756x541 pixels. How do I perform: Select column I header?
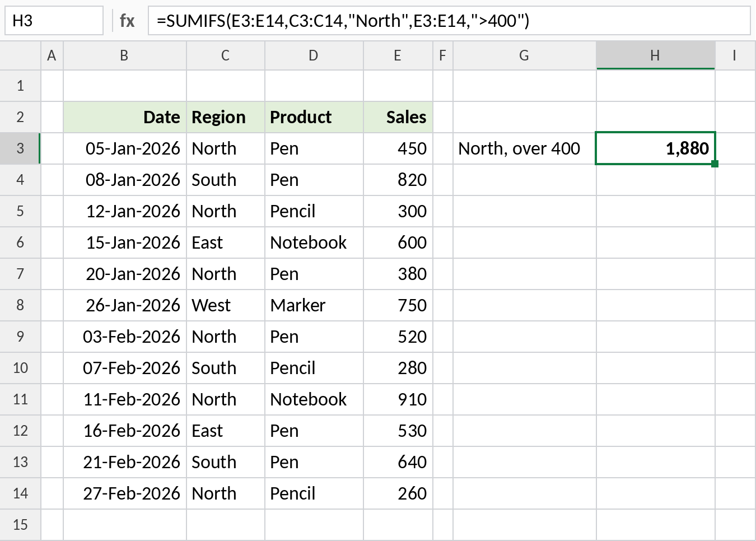(x=735, y=55)
